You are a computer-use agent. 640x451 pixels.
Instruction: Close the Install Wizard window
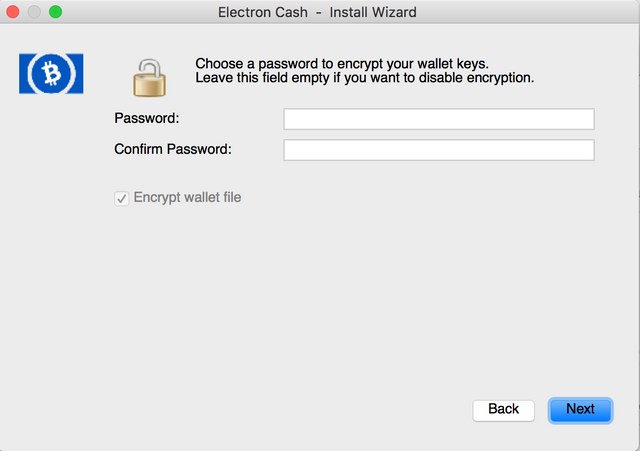(x=14, y=13)
